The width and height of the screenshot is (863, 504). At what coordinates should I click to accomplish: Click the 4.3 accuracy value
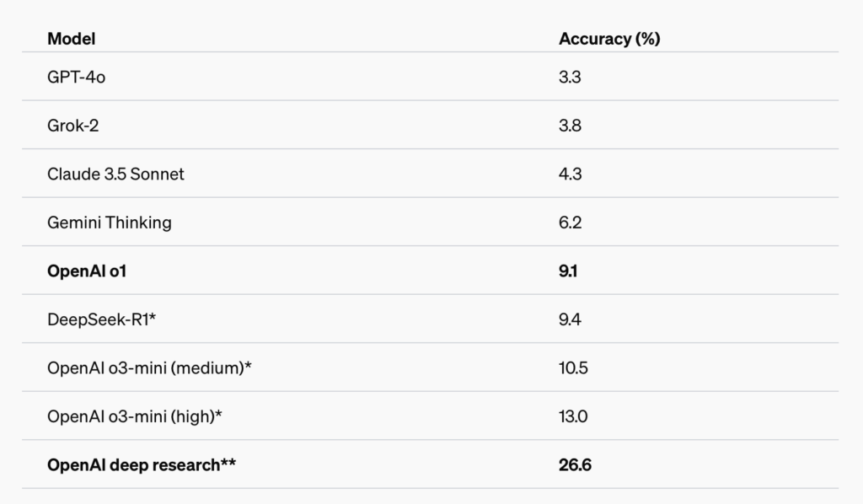pyautogui.click(x=570, y=174)
